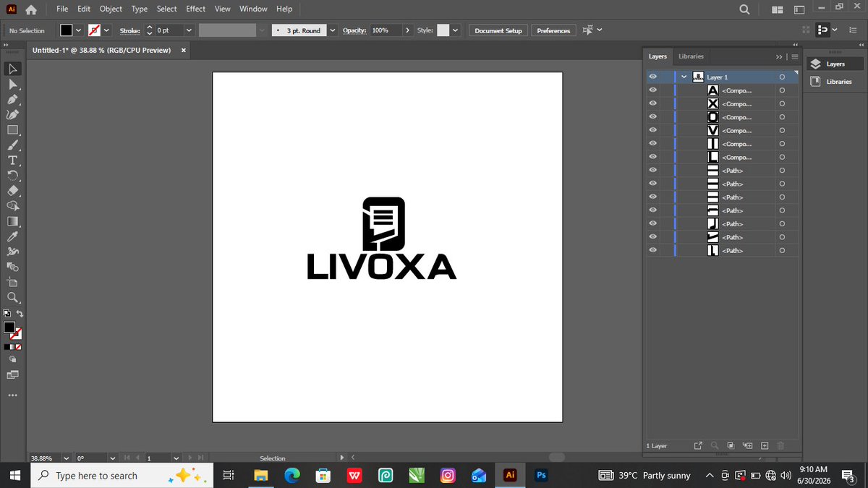Select the Artboard tool
The image size is (868, 488).
pos(12,282)
